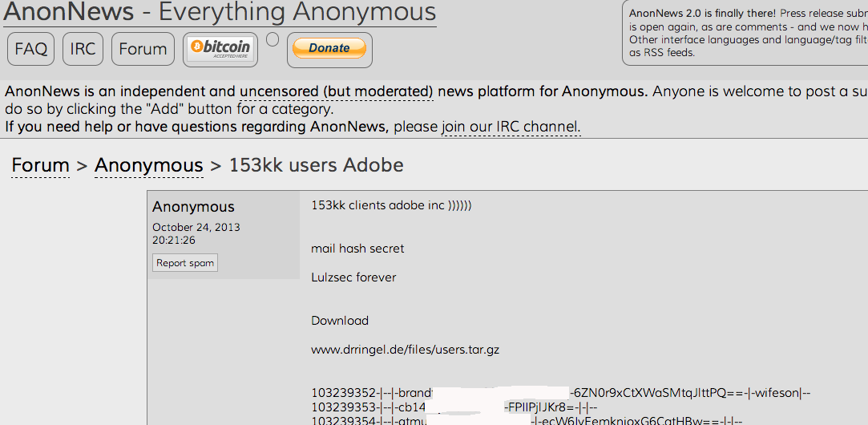Report this post using Report spam

(x=185, y=263)
